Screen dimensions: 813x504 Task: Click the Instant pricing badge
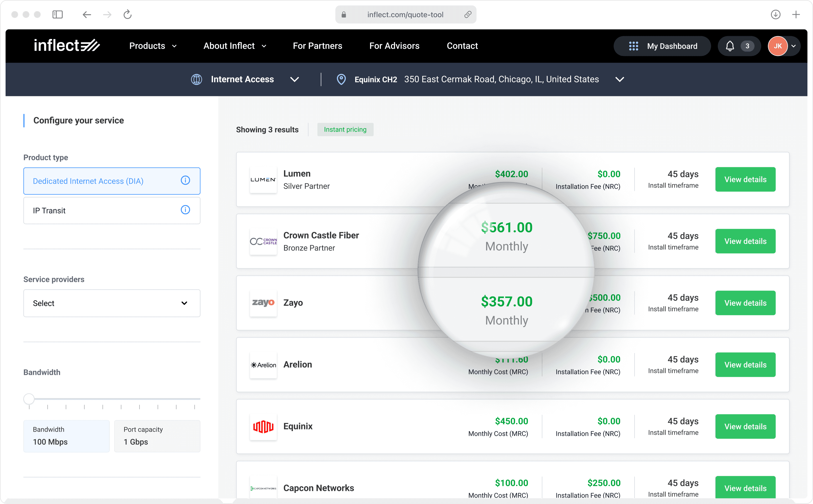pos(345,129)
